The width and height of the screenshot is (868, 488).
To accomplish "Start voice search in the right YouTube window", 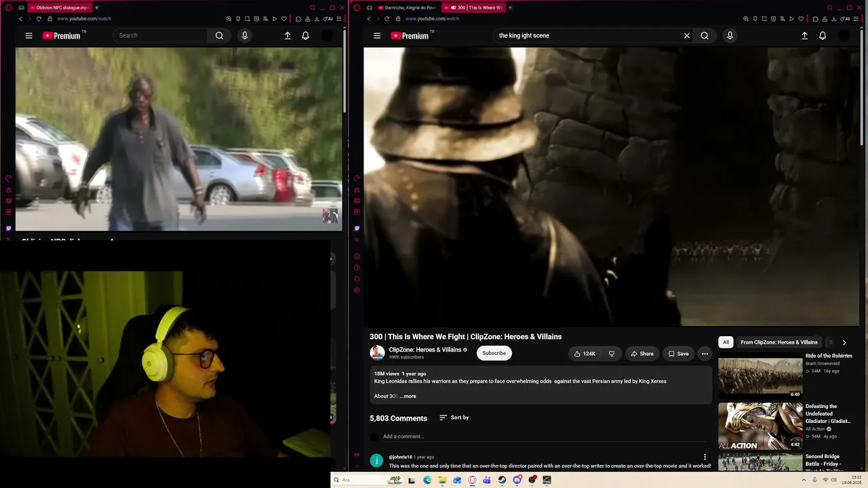I will pyautogui.click(x=730, y=36).
